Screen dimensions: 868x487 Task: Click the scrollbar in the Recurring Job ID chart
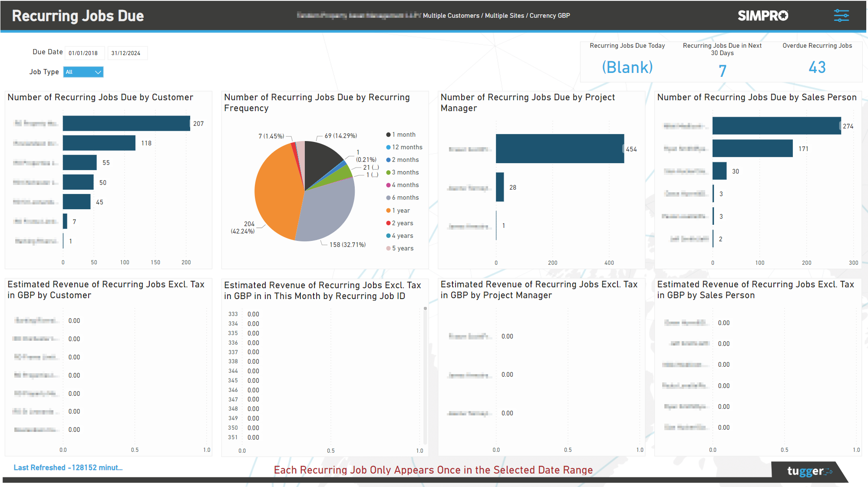coord(425,308)
